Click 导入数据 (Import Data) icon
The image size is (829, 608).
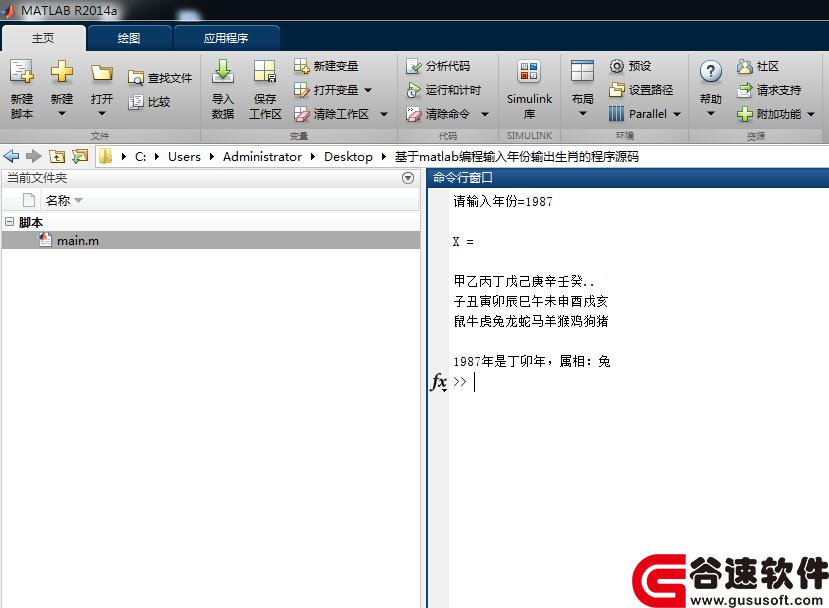223,71
